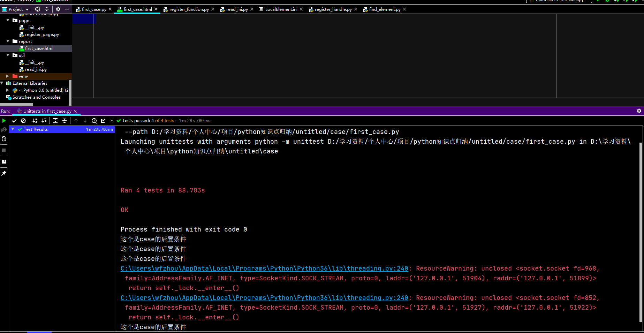This screenshot has width=644, height=333.
Task: Click console output vertical scrollbar
Action: [x=641, y=232]
